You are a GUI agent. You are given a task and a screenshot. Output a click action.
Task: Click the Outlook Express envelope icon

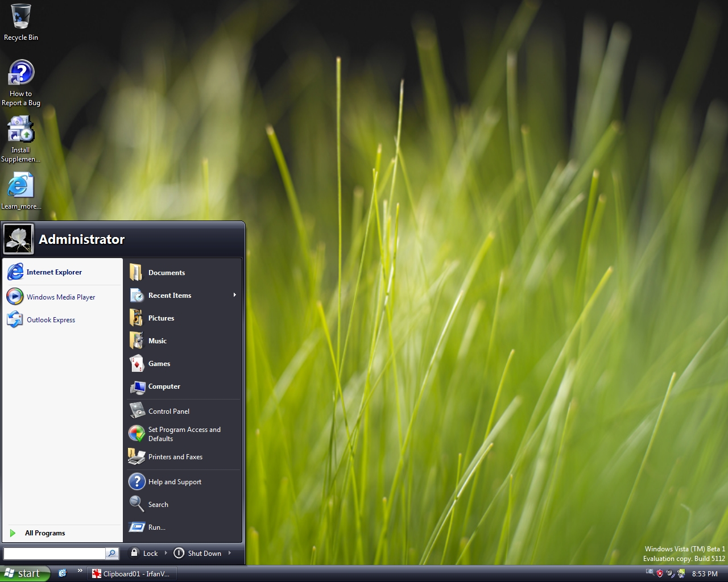click(x=15, y=319)
